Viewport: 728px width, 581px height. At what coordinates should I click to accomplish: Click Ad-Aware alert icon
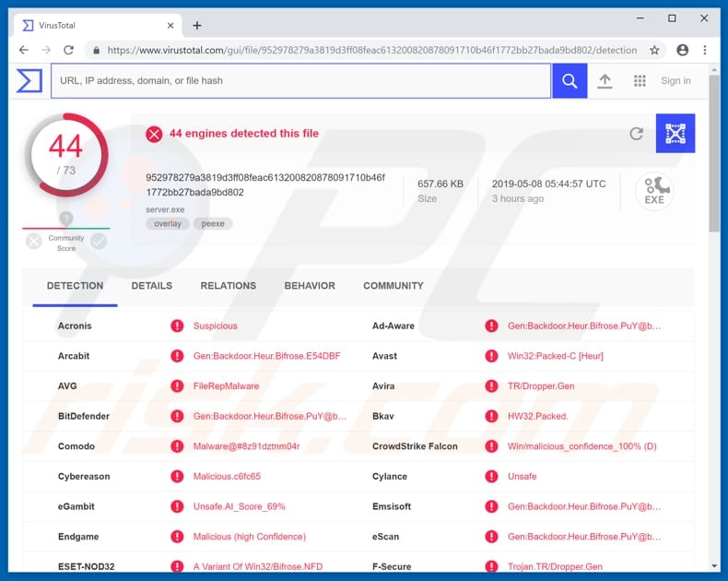pos(491,326)
